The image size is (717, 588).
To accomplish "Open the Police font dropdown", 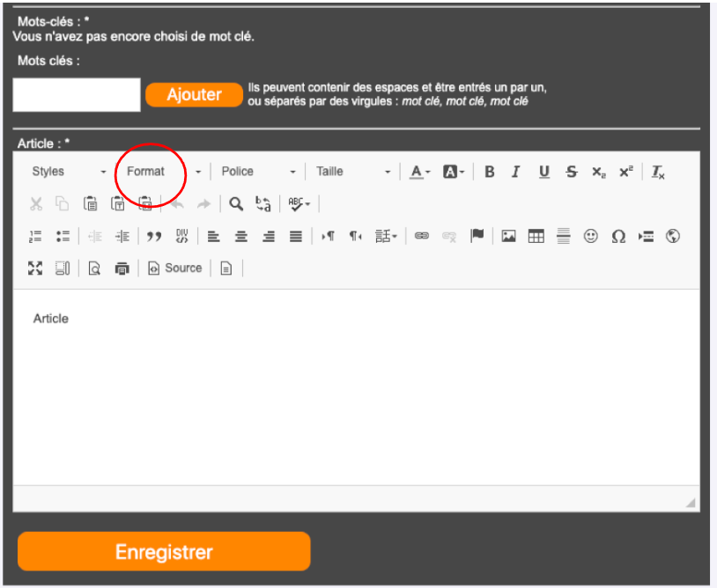I will click(x=258, y=172).
